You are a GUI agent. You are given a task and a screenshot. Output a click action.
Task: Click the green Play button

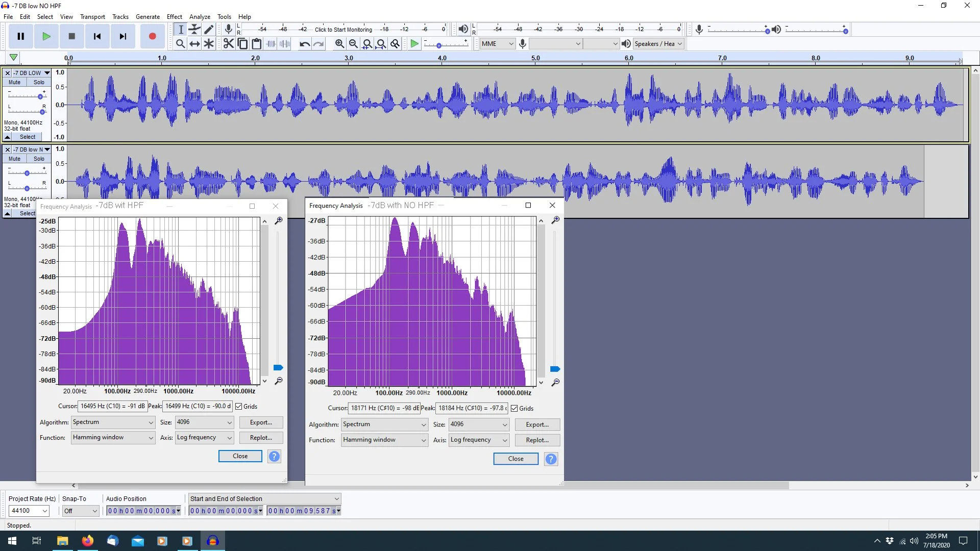46,36
